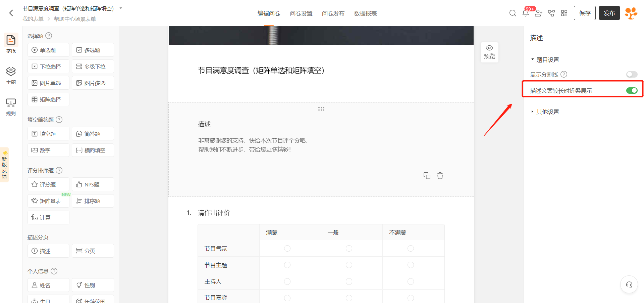Duplicate the description block with copy icon
Viewport: 644px width, 303px height.
click(x=427, y=176)
